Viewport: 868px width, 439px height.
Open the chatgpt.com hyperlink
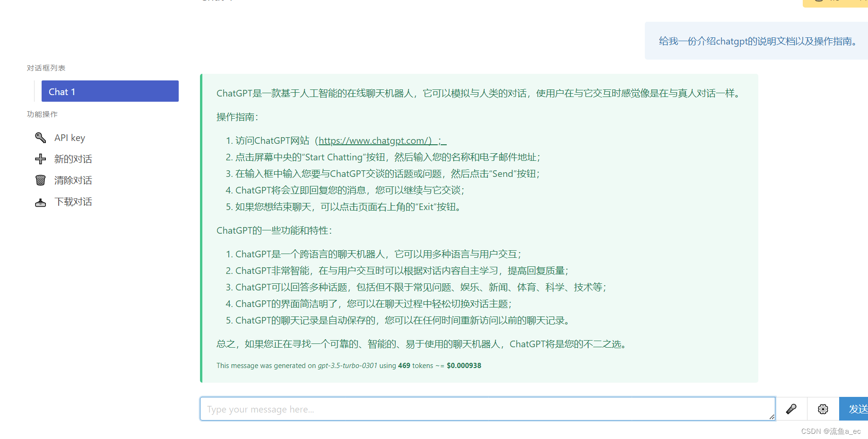[x=382, y=140]
